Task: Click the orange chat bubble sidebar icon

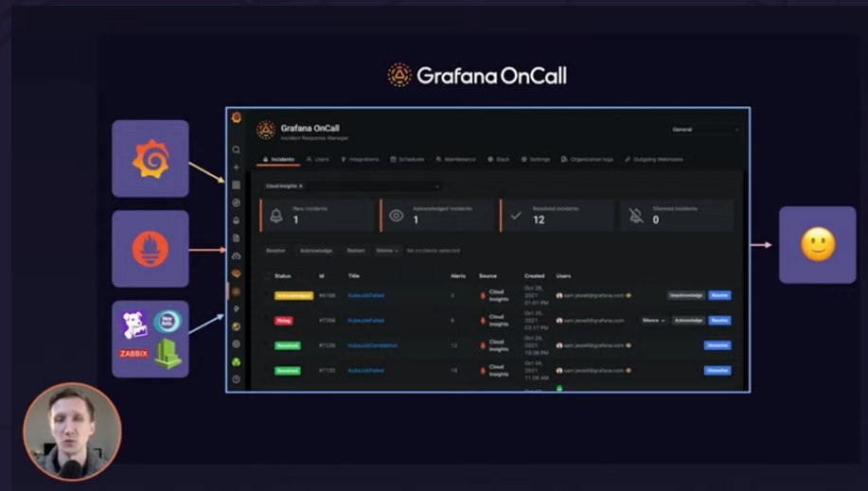Action: tap(237, 273)
